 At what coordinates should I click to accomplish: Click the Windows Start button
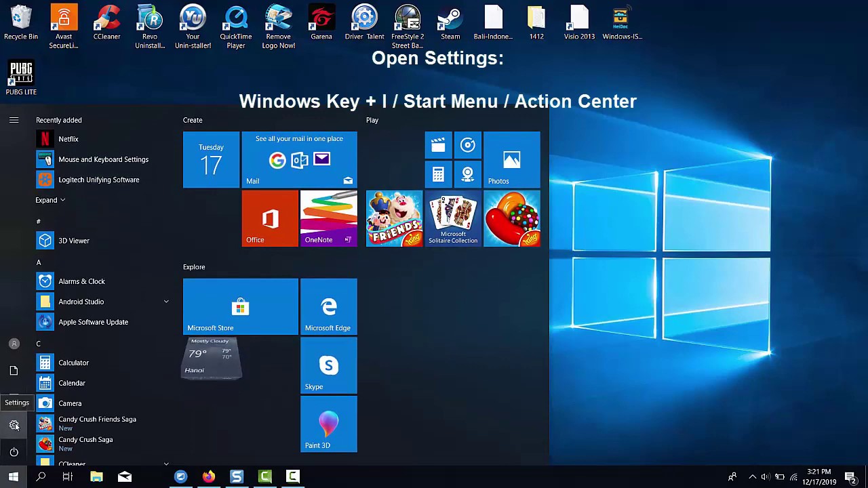coord(14,476)
